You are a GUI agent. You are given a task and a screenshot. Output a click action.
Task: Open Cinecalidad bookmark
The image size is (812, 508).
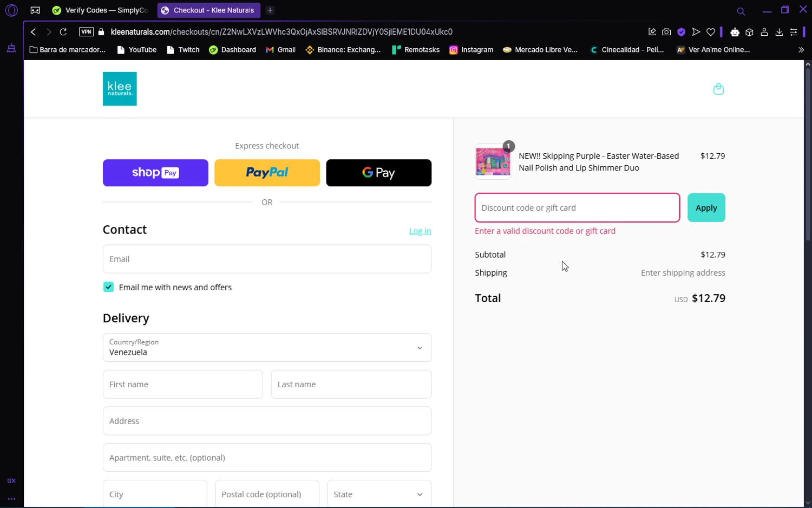pyautogui.click(x=627, y=50)
